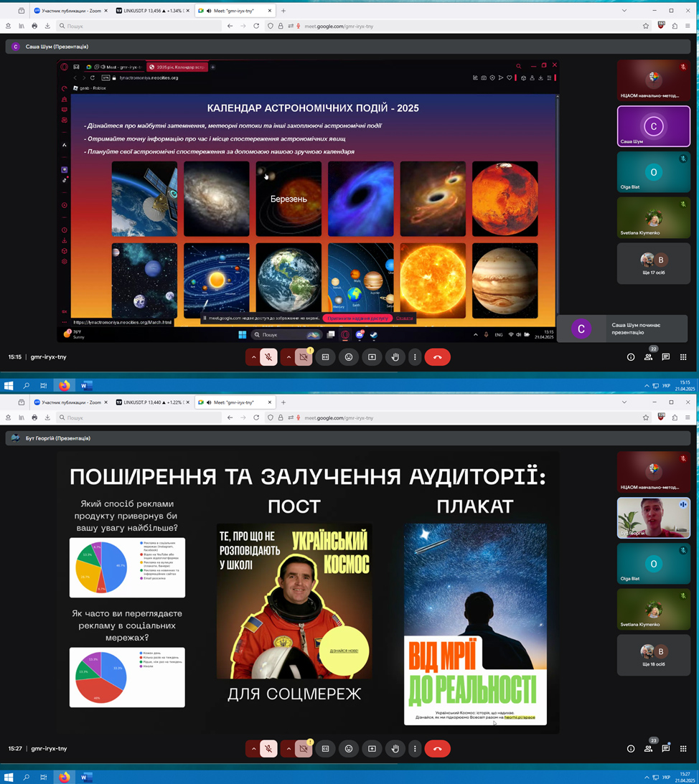Expand microphone settings in the 15:15 Meet window

253,357
